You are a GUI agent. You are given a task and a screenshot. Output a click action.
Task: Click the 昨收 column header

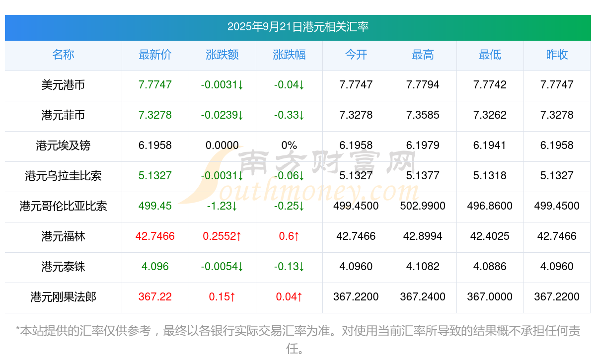557,55
